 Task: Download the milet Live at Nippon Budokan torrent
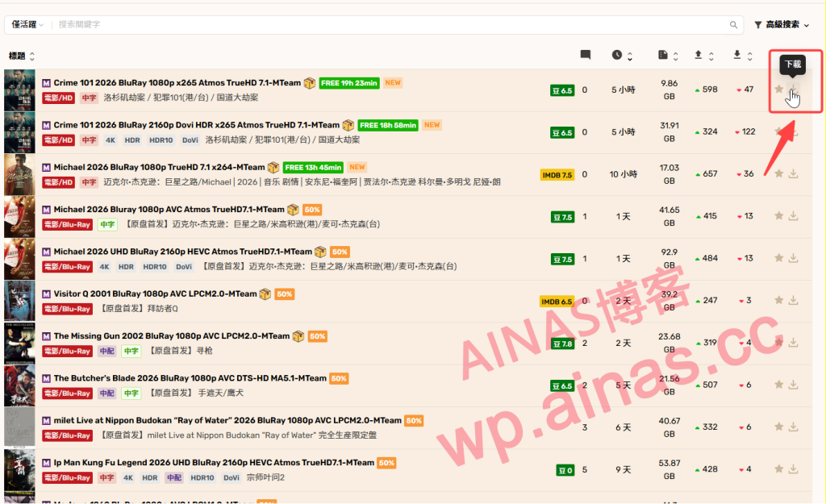(794, 427)
